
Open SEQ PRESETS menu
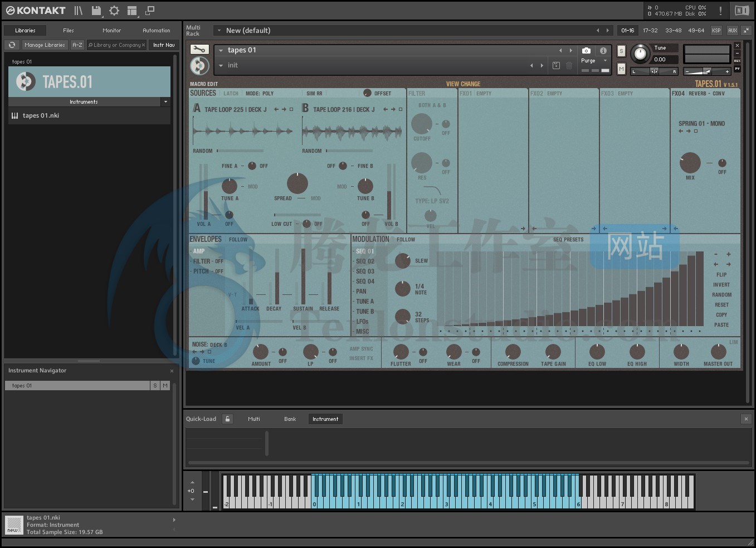pyautogui.click(x=568, y=240)
